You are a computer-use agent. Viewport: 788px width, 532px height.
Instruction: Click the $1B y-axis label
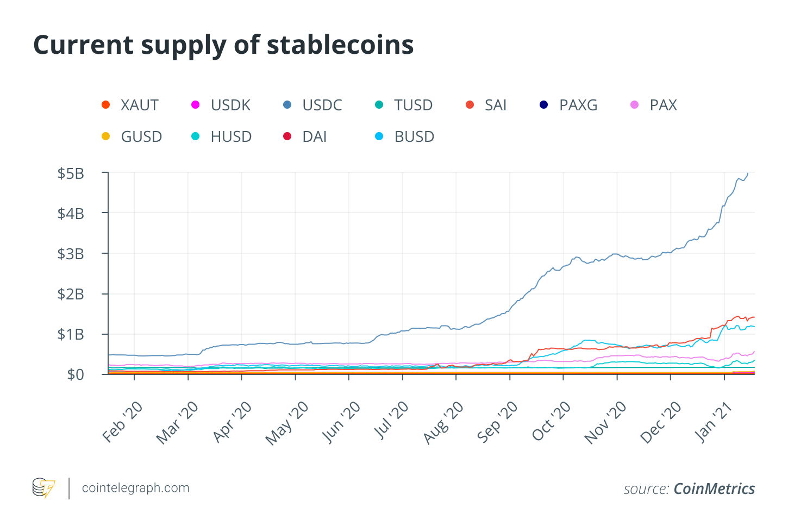tap(71, 334)
